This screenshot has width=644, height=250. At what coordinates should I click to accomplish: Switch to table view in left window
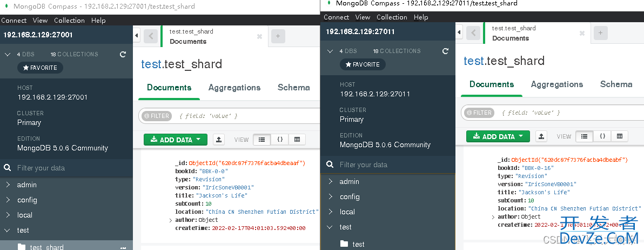point(297,140)
